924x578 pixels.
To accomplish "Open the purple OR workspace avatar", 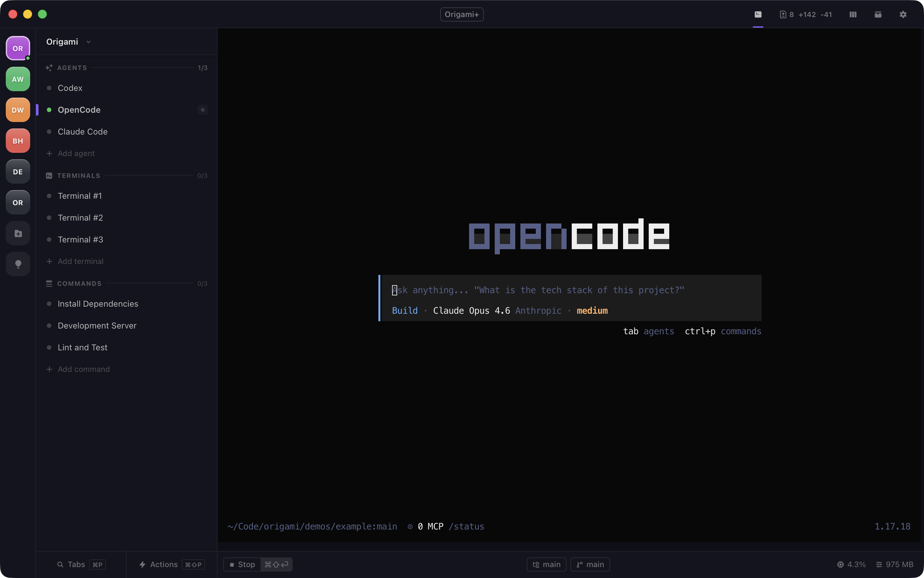I will 18,48.
